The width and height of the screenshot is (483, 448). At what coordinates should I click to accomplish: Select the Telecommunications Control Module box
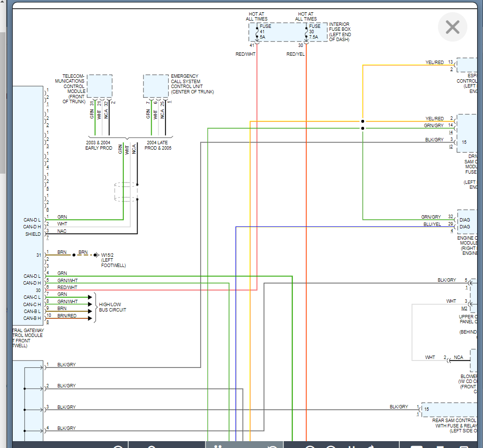pyautogui.click(x=99, y=86)
